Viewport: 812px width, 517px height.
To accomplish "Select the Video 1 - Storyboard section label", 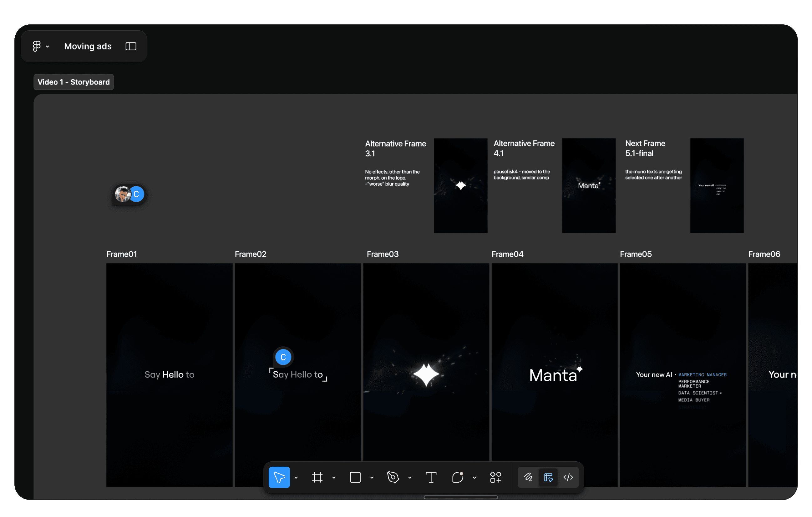I will tap(74, 82).
